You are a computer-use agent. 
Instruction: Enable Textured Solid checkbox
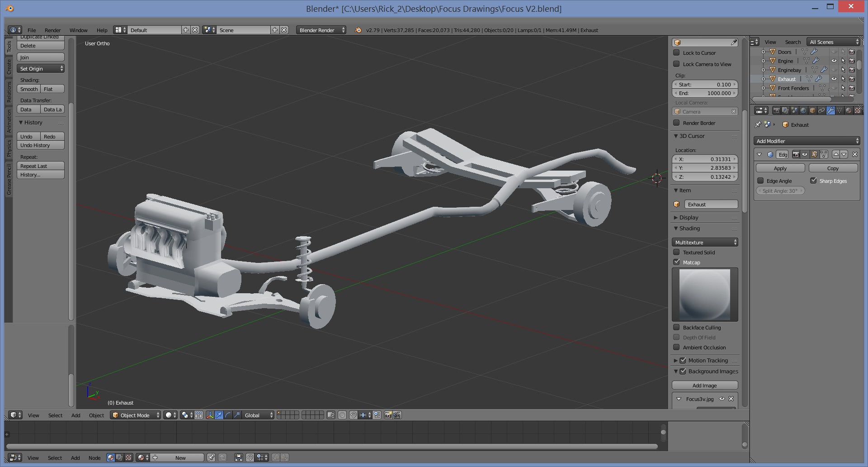point(676,252)
